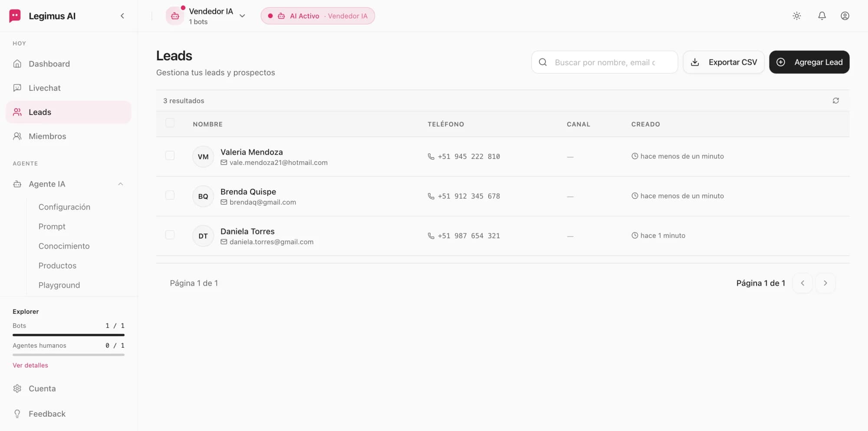Viewport: 868px width, 431px height.
Task: Check the Brenda Quispe row checkbox
Action: 170,195
